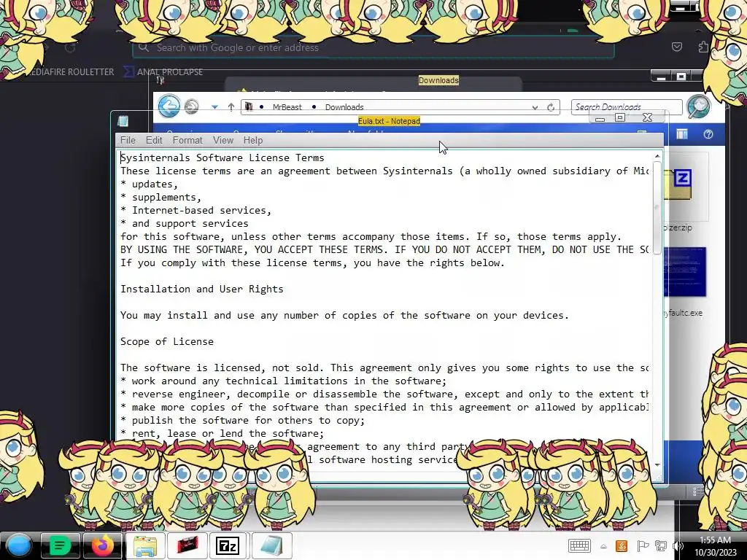The width and height of the screenshot is (747, 560).
Task: Open the Firefox extensions puzzle icon
Action: pos(703,47)
